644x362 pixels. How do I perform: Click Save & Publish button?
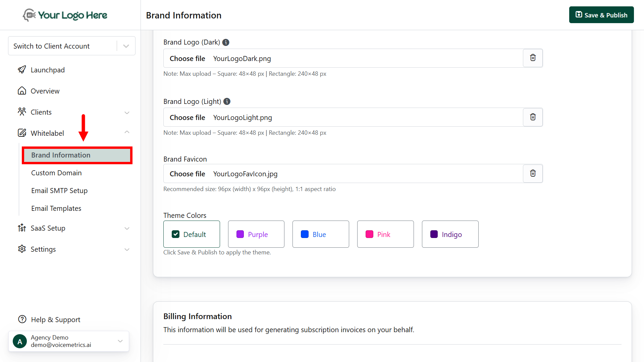[x=601, y=15]
